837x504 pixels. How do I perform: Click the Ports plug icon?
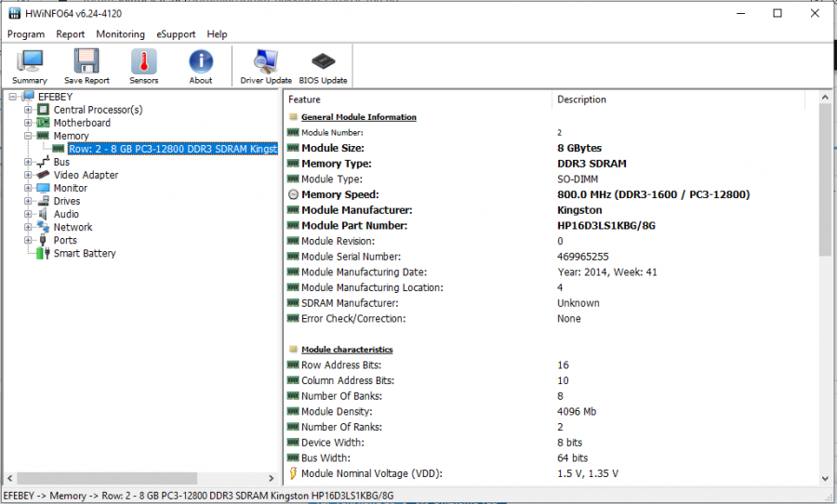click(43, 240)
